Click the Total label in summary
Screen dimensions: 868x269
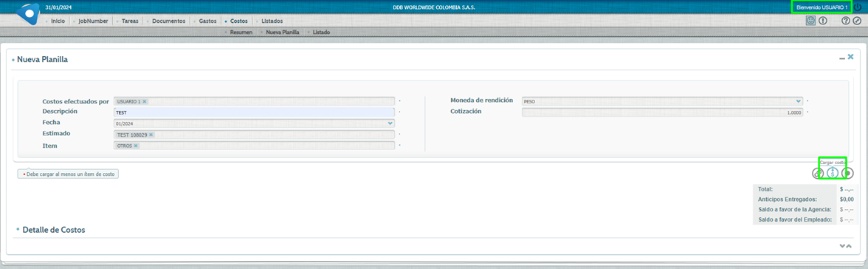coord(765,189)
